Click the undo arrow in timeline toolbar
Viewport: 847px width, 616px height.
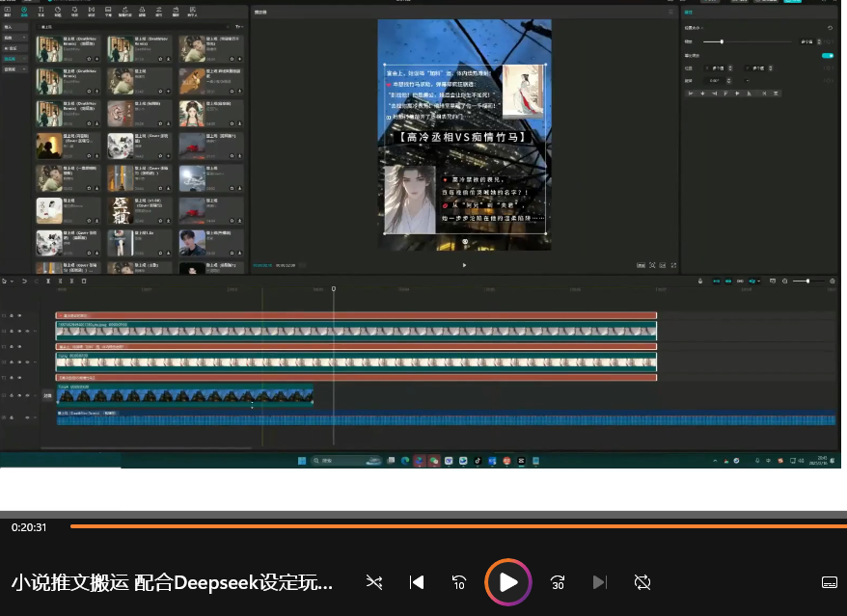pyautogui.click(x=24, y=281)
